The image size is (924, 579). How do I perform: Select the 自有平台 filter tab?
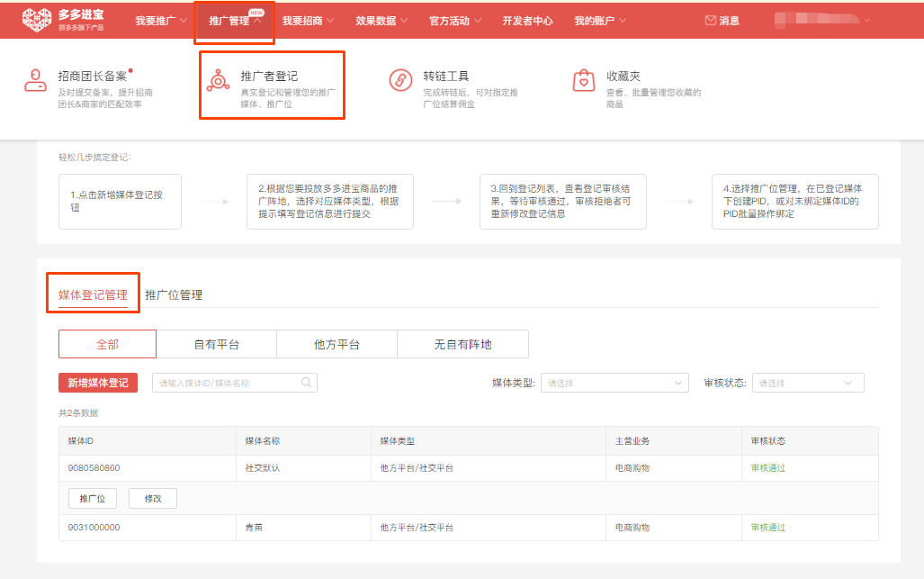pos(217,344)
